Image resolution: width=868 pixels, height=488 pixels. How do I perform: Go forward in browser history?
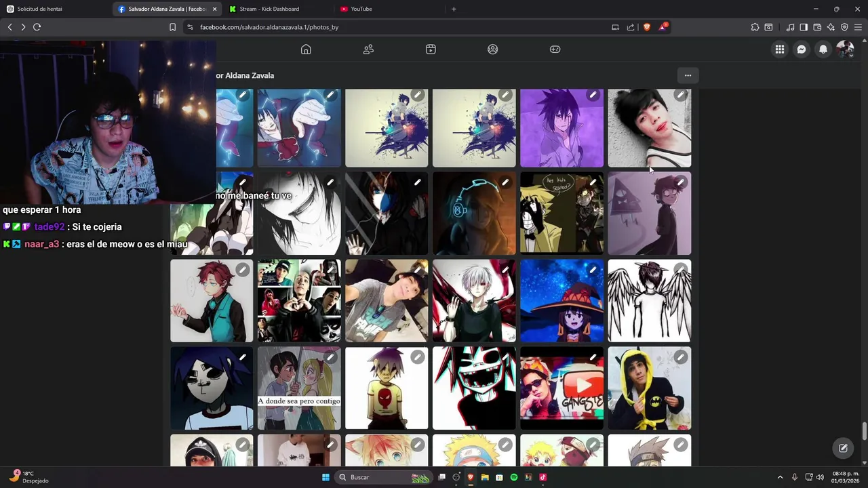23,27
